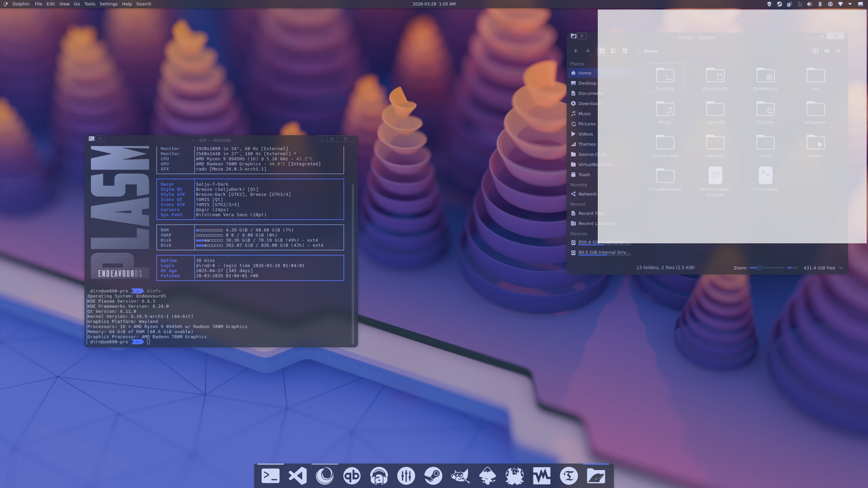Open GIMP from the dock
Viewport: 868px width, 488px height.
[x=460, y=476]
